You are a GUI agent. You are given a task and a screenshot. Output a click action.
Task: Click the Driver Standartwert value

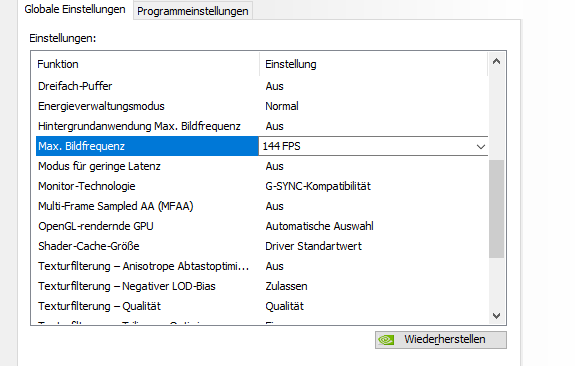[x=314, y=246]
